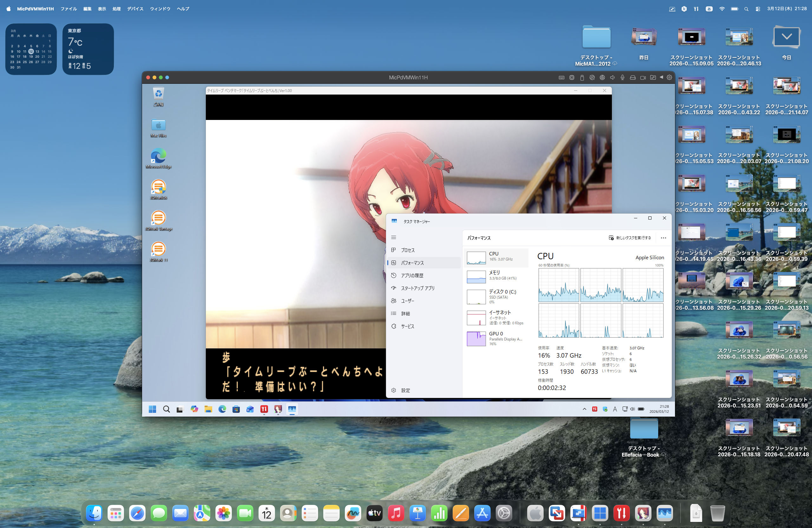This screenshot has width=812, height=528.
Task: Open the three-dots more options menu
Action: coord(663,238)
